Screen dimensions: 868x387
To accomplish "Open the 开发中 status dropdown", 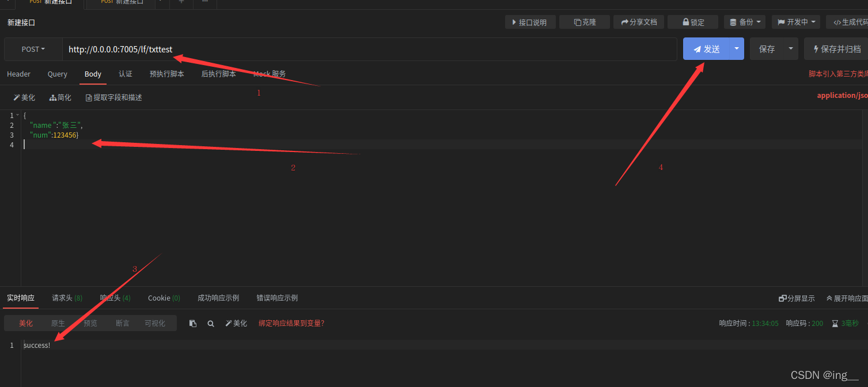I will tap(796, 22).
